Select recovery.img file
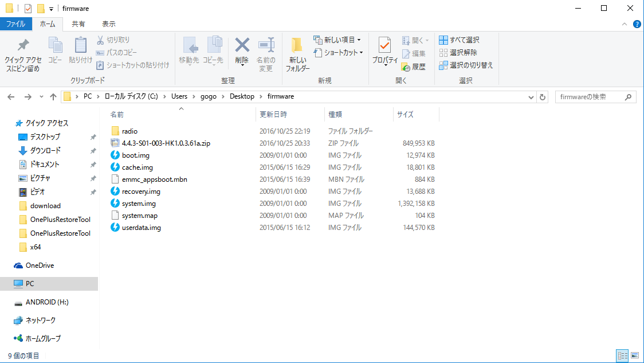The height and width of the screenshot is (363, 644). (141, 191)
